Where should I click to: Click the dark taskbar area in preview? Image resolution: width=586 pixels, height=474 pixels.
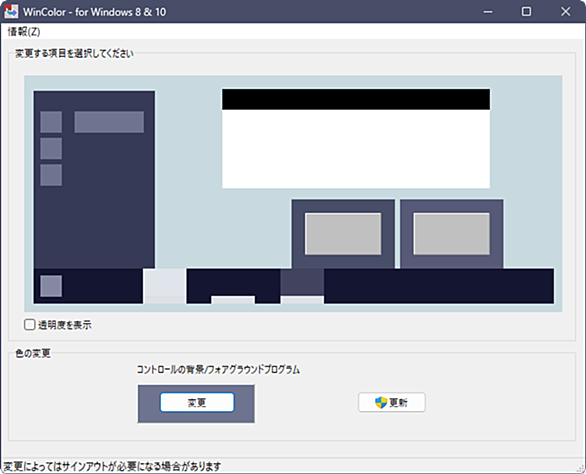(x=439, y=286)
